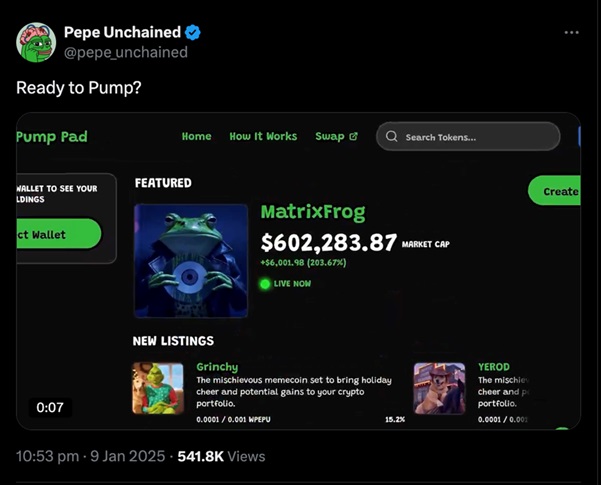The width and height of the screenshot is (601, 485).
Task: Click the Grinchy token name
Action: tap(217, 367)
